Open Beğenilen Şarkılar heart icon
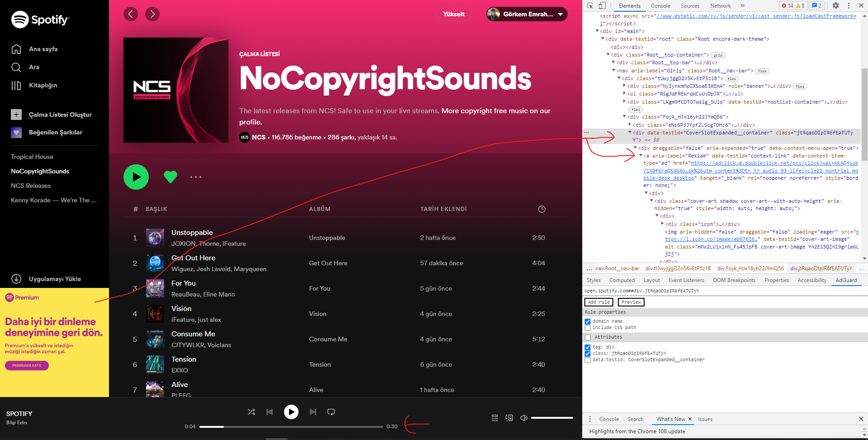 [16, 133]
